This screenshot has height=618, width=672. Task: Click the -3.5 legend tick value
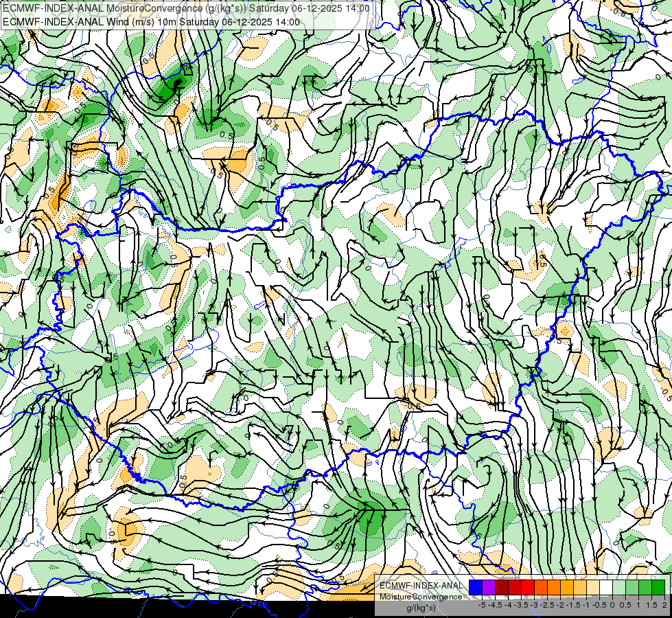[x=521, y=605]
